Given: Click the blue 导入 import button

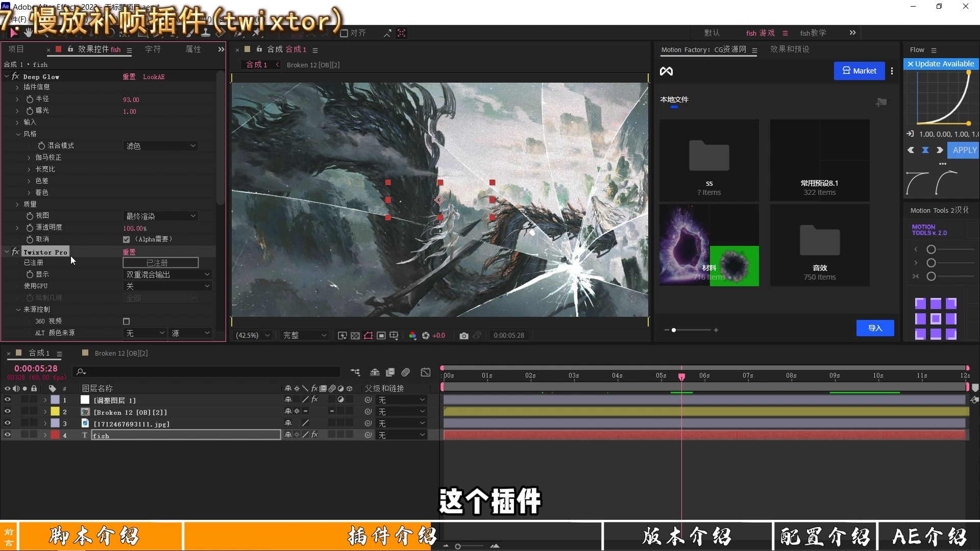Looking at the screenshot, I should (x=875, y=328).
